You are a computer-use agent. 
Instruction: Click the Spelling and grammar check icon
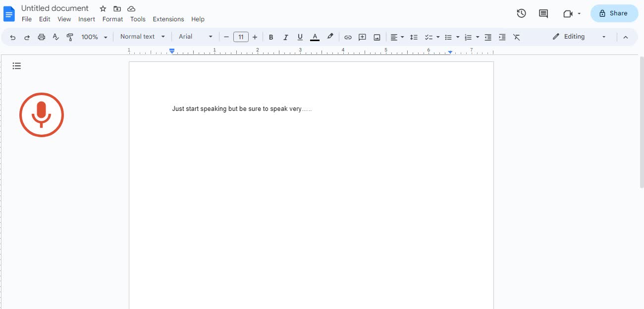[55, 37]
